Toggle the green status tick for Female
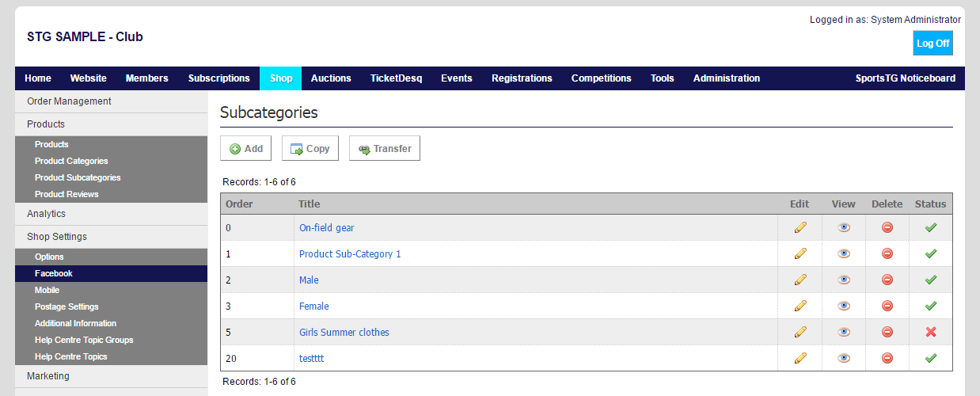The height and width of the screenshot is (396, 980). (931, 306)
